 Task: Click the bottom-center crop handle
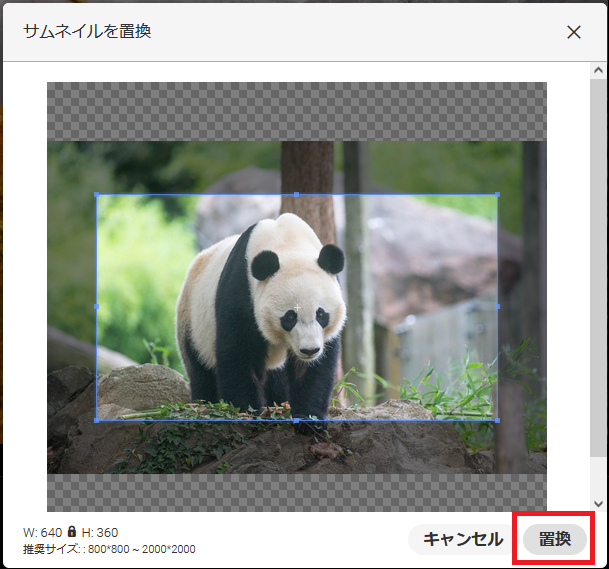tap(297, 420)
